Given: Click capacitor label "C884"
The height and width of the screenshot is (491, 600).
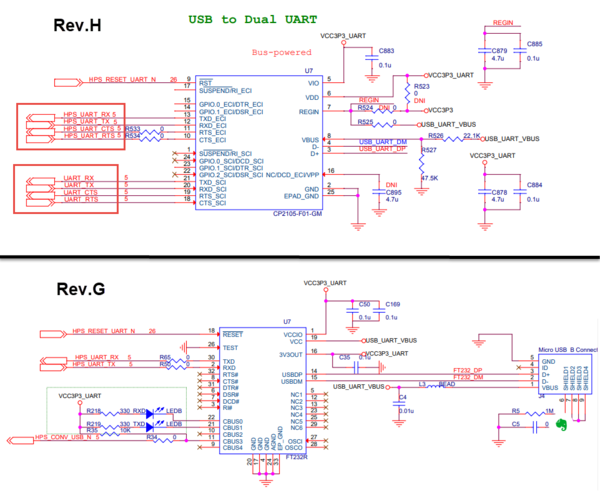Looking at the screenshot, I should tap(535, 185).
